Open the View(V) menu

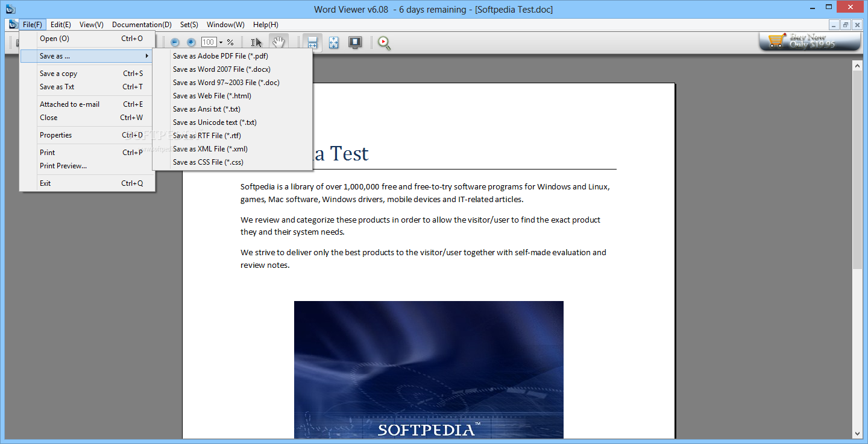[92, 25]
